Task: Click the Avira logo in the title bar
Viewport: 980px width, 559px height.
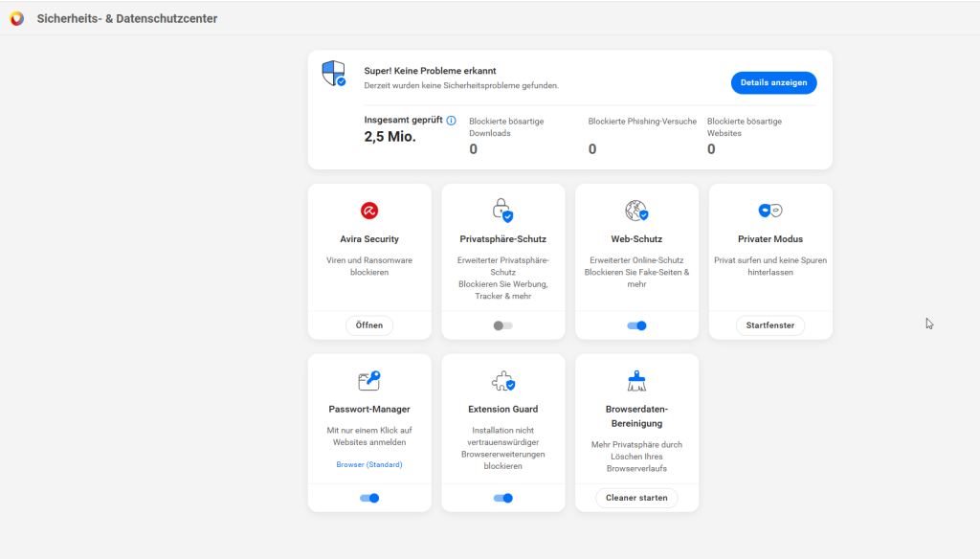Action: pos(16,17)
